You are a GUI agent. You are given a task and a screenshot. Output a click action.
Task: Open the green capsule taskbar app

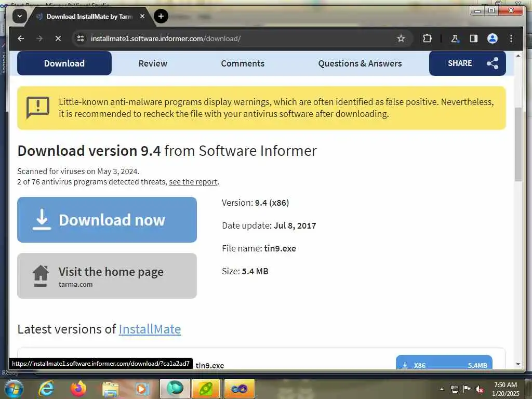pyautogui.click(x=206, y=389)
